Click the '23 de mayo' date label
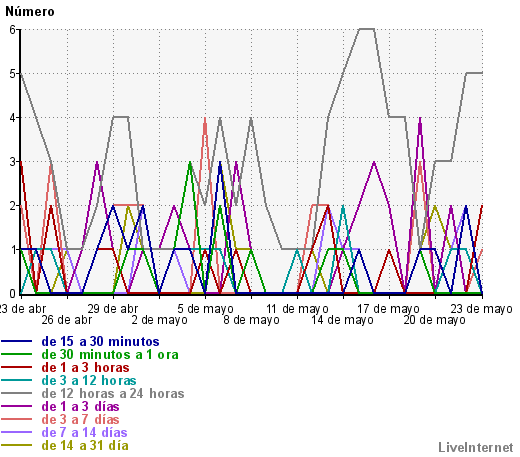The height and width of the screenshot is (457, 520). click(x=481, y=308)
